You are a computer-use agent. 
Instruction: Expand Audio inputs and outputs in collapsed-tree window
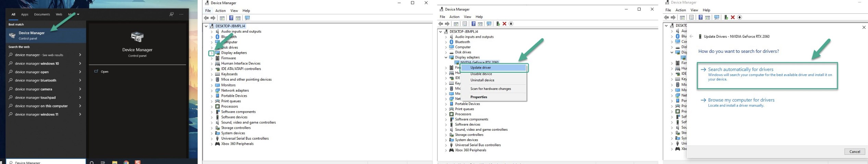[211, 32]
